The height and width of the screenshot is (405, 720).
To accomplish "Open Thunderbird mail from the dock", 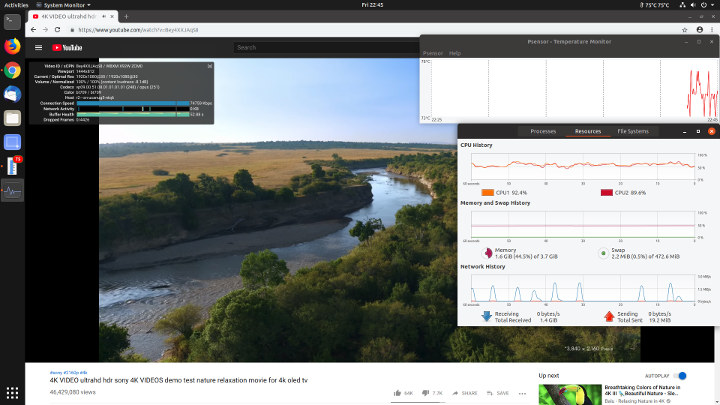I will pos(12,94).
